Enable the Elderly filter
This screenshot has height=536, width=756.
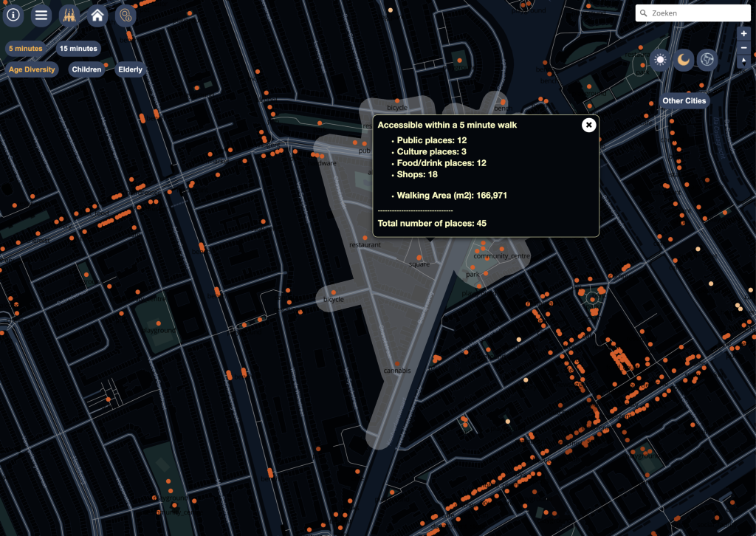coord(130,69)
